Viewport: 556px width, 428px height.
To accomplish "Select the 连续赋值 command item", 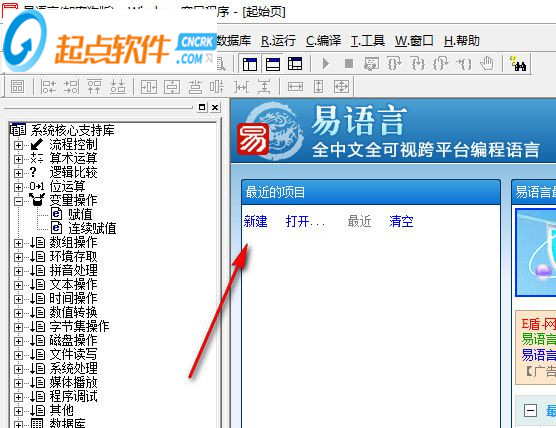I will click(92, 228).
